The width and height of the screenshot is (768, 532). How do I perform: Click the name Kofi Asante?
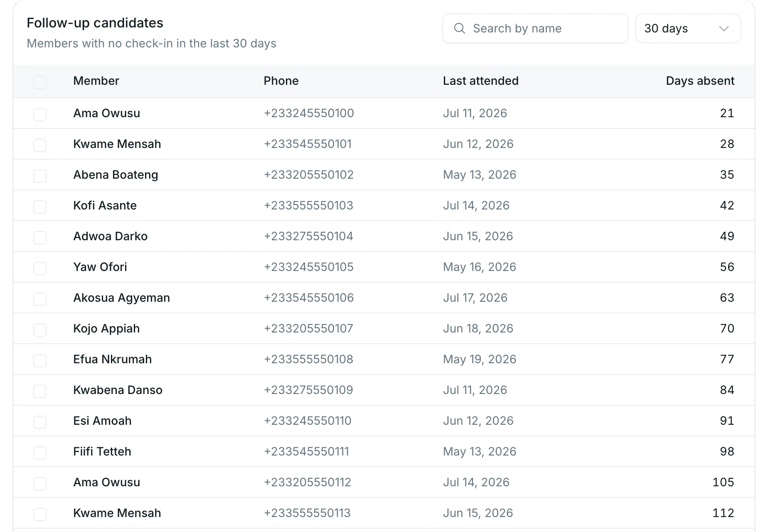point(105,205)
